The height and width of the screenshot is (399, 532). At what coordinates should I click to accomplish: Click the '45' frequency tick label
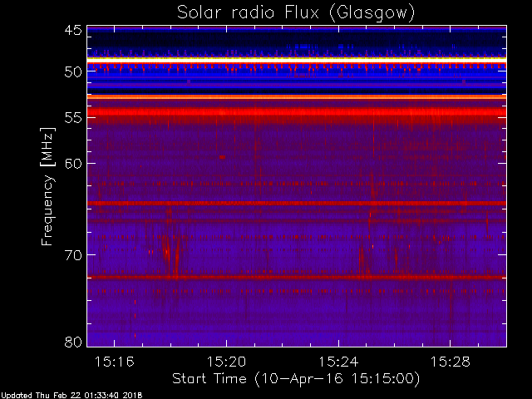[x=73, y=31]
